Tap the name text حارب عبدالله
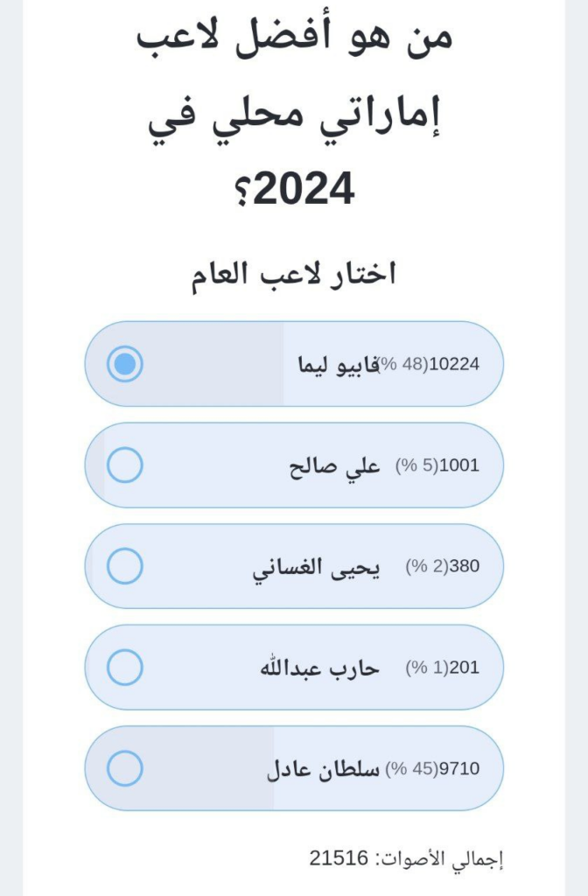This screenshot has height=896, width=588. (x=318, y=668)
